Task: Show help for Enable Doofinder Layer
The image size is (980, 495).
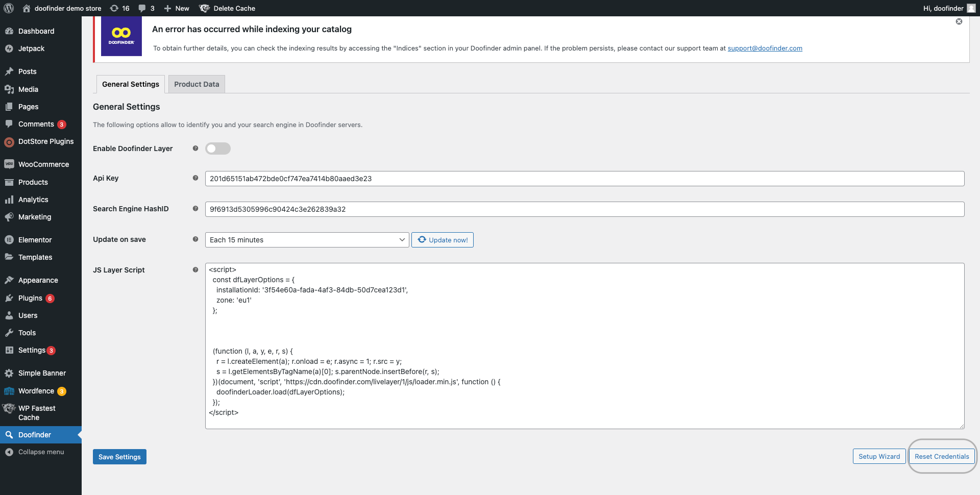Action: (x=195, y=148)
